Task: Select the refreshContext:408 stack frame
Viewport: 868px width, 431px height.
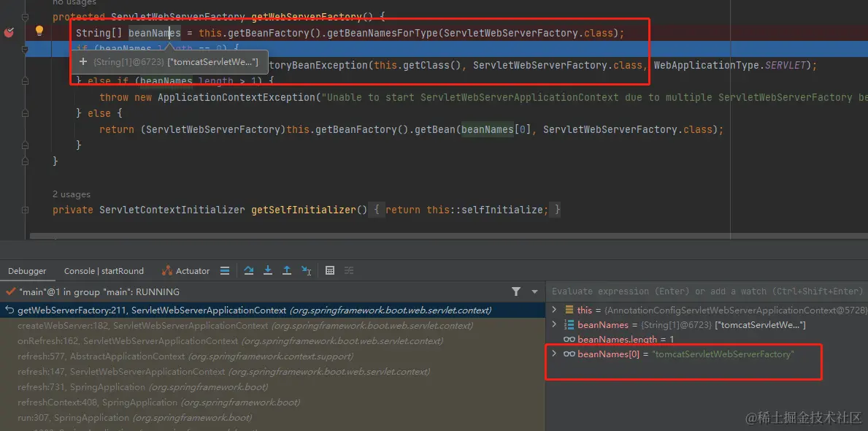Action: (272, 403)
